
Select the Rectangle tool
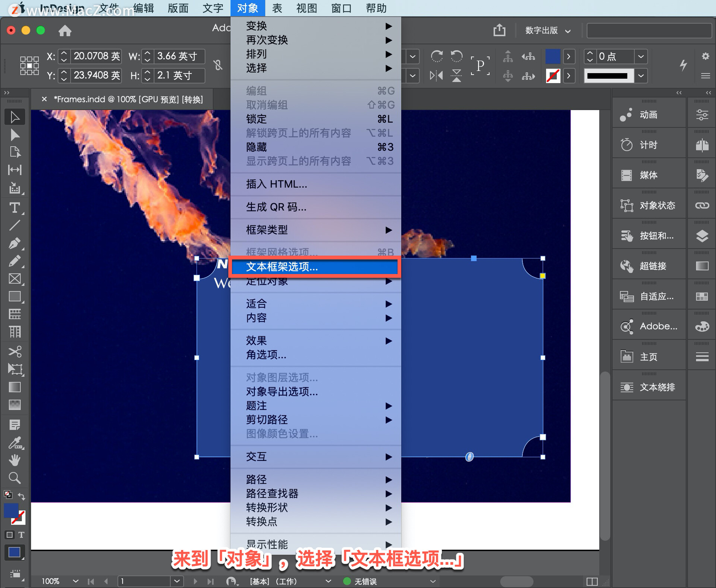(15, 296)
